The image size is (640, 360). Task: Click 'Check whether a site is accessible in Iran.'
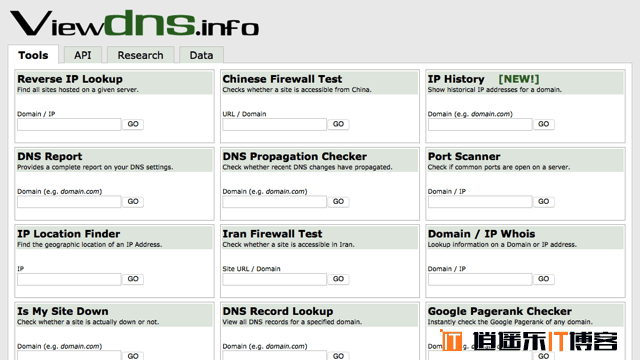tap(289, 245)
